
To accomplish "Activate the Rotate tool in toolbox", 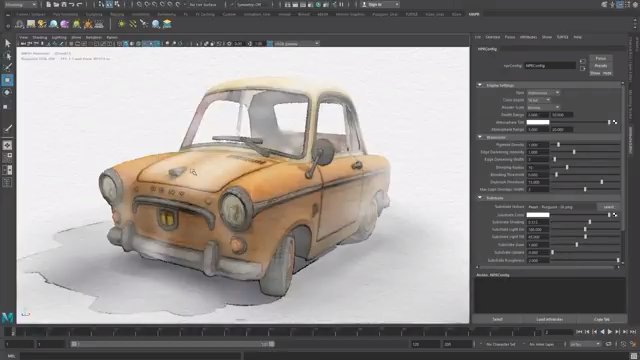I will (7, 93).
